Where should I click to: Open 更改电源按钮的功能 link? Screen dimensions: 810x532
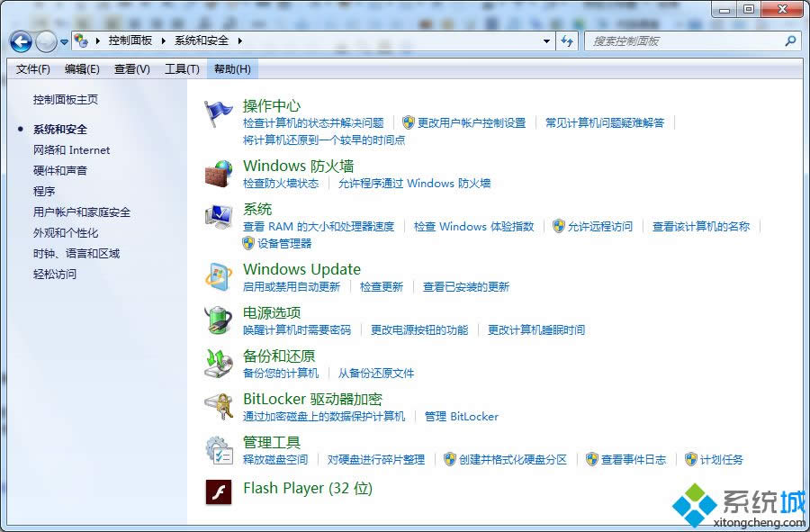coord(419,330)
